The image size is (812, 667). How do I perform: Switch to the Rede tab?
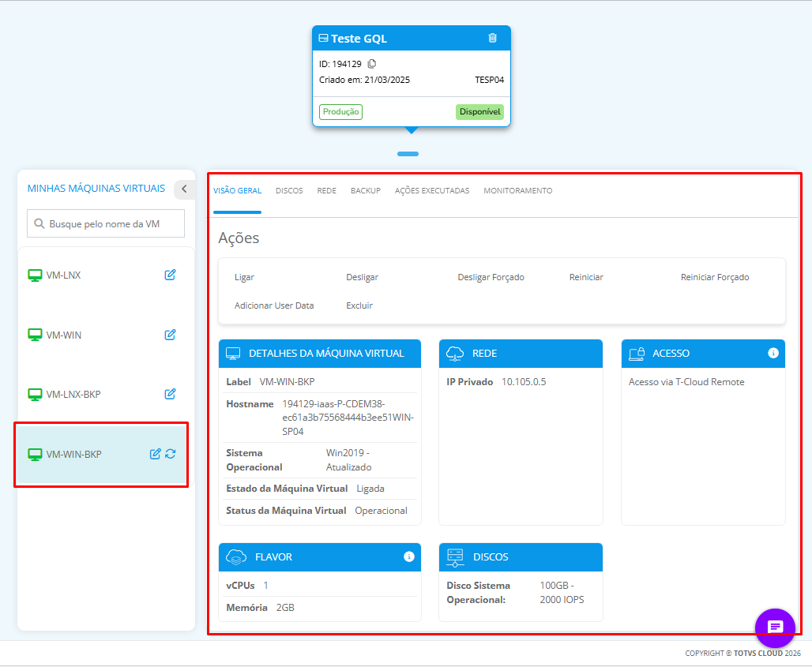point(327,190)
